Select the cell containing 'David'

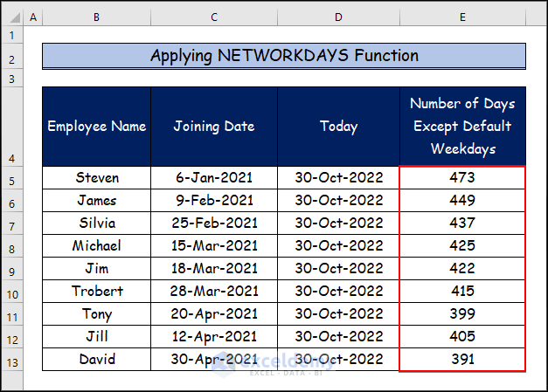click(x=97, y=359)
